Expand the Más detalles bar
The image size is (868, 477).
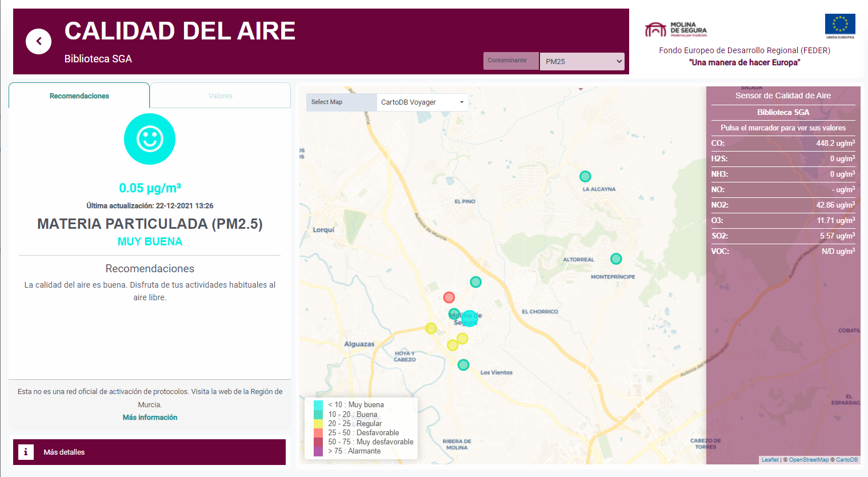pos(149,452)
